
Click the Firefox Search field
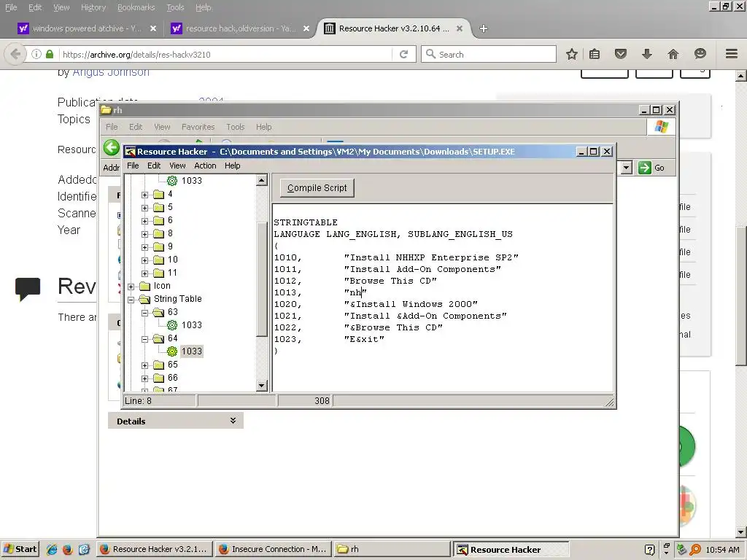pyautogui.click(x=488, y=54)
